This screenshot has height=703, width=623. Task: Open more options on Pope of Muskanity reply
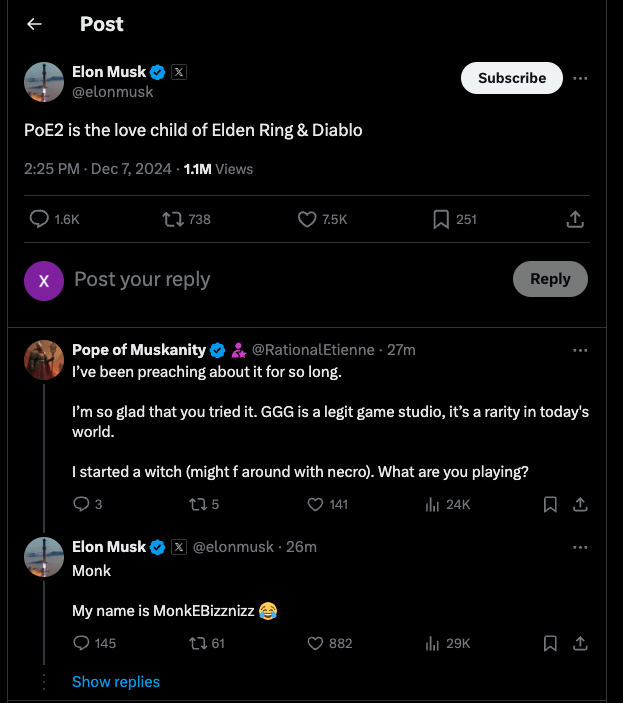(x=580, y=350)
